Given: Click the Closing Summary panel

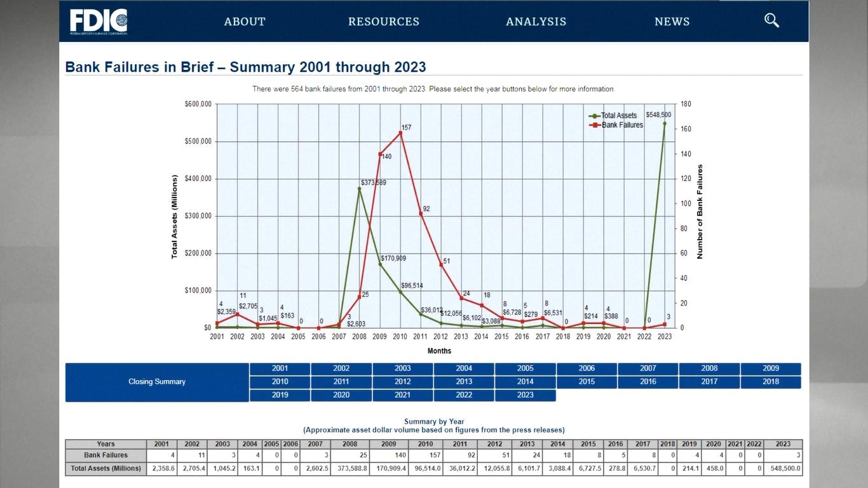Looking at the screenshot, I should coord(157,382).
